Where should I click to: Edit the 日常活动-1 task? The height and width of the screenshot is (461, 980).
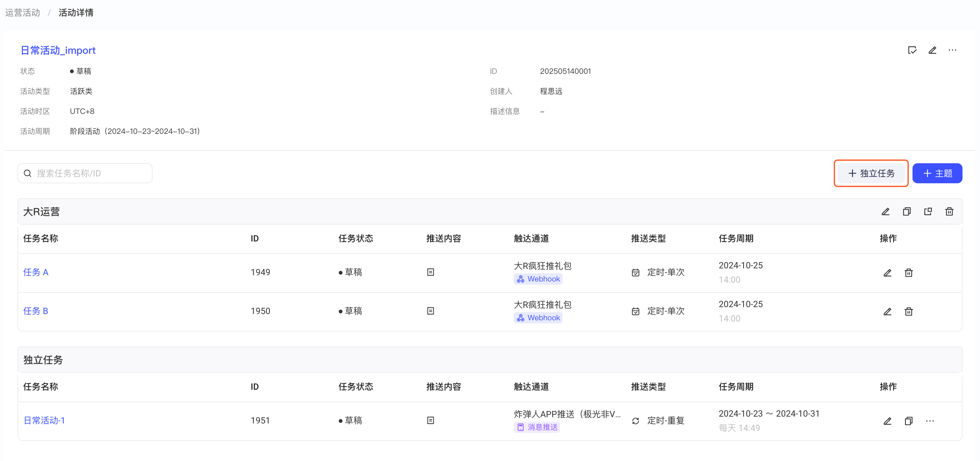click(887, 421)
